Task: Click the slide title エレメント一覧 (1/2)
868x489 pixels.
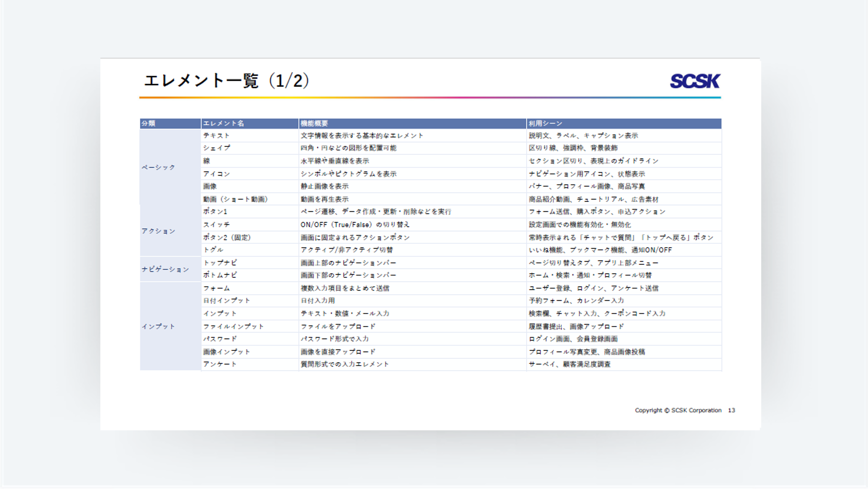Action: click(x=226, y=81)
